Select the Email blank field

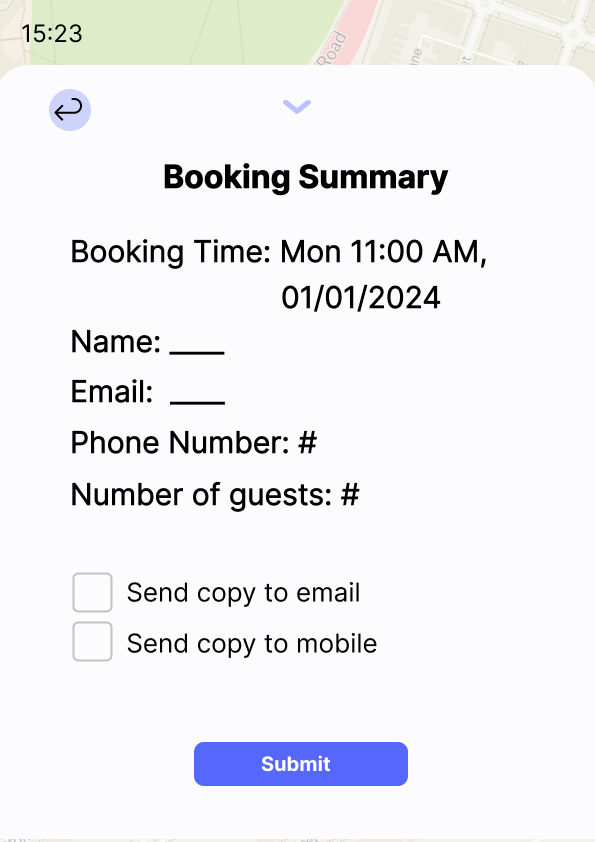click(197, 401)
